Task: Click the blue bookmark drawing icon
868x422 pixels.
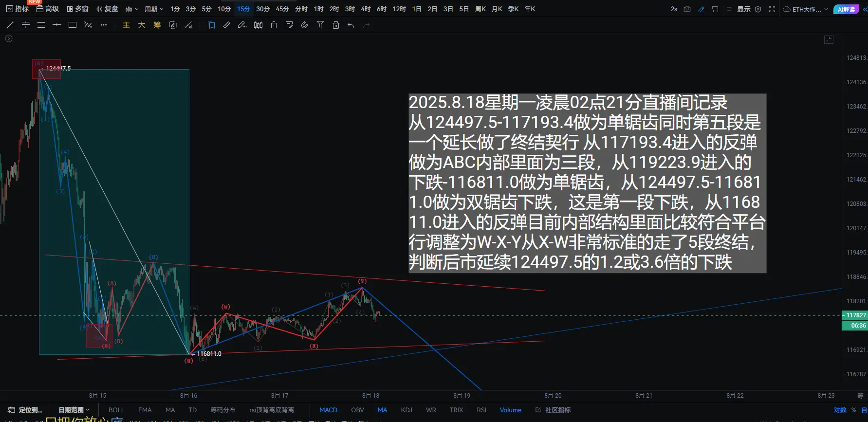Action: [211, 25]
